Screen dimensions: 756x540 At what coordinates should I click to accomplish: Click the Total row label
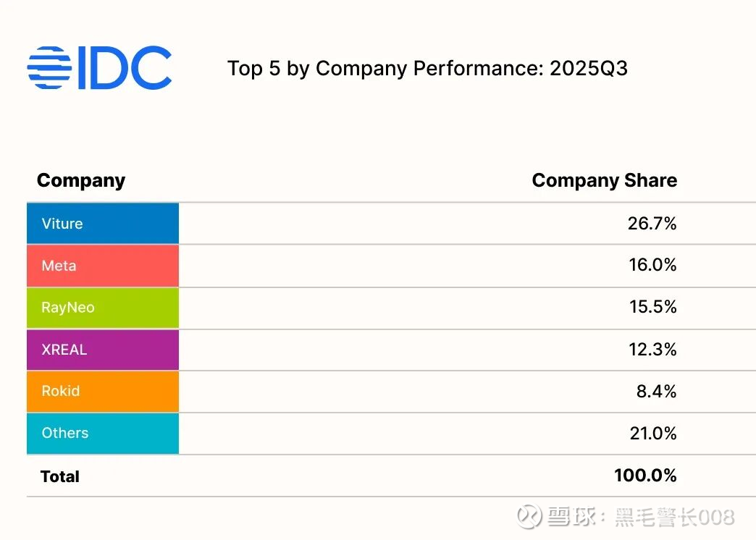(60, 476)
